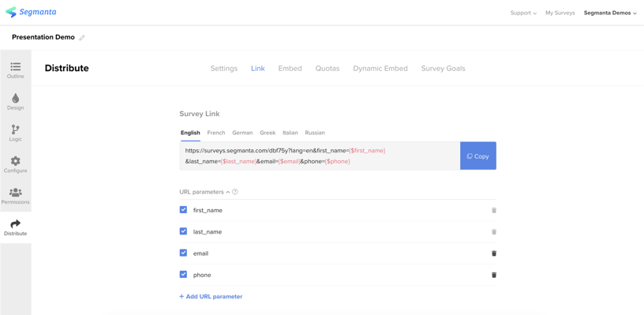The image size is (644, 315).
Task: Open the Design sidebar section
Action: [x=16, y=102]
